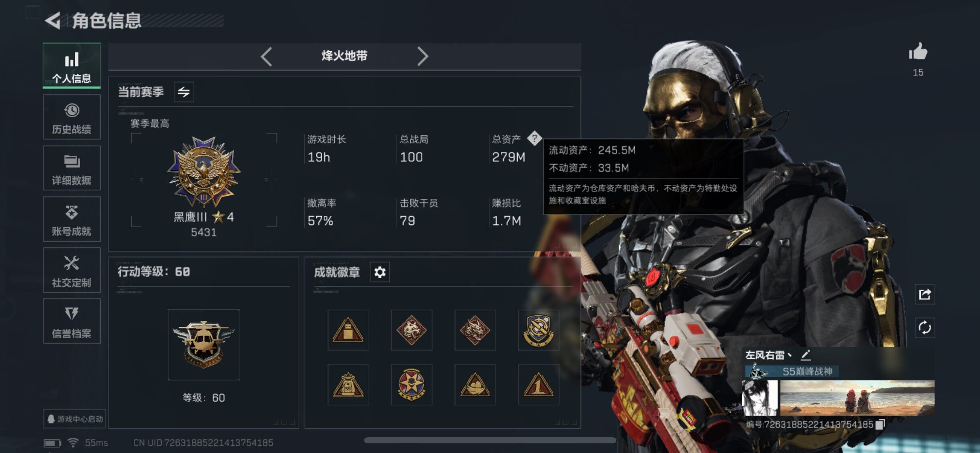The width and height of the screenshot is (980, 453).
Task: Open the 历史战绩 tab
Action: point(72,117)
